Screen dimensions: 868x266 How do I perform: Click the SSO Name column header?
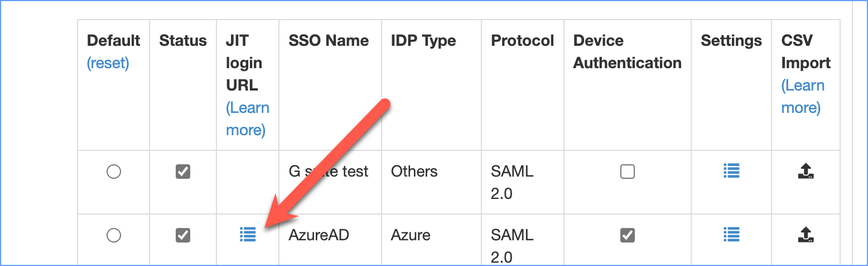click(x=329, y=41)
